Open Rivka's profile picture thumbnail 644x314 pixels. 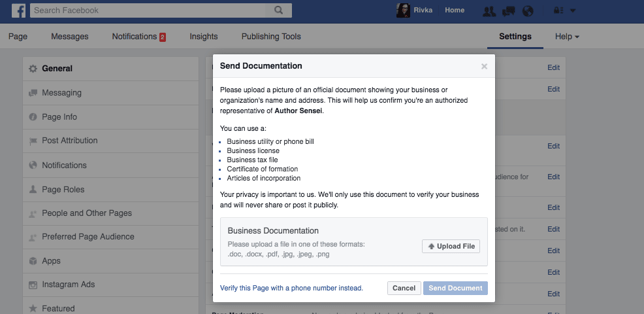[403, 10]
